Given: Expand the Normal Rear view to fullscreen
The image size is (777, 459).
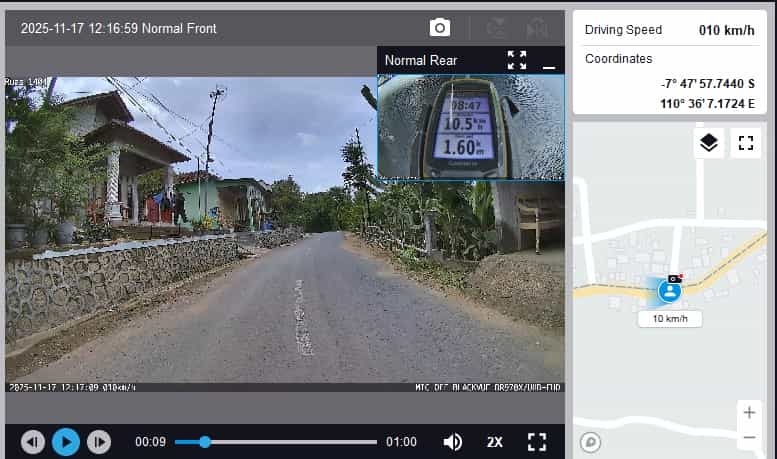Looking at the screenshot, I should pos(516,60).
